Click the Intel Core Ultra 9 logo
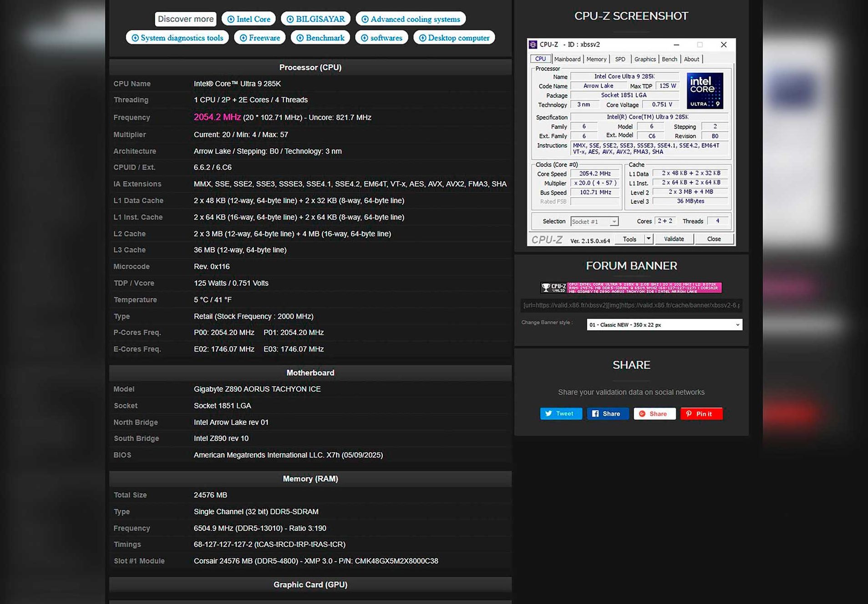This screenshot has width=868, height=604. pyautogui.click(x=704, y=91)
